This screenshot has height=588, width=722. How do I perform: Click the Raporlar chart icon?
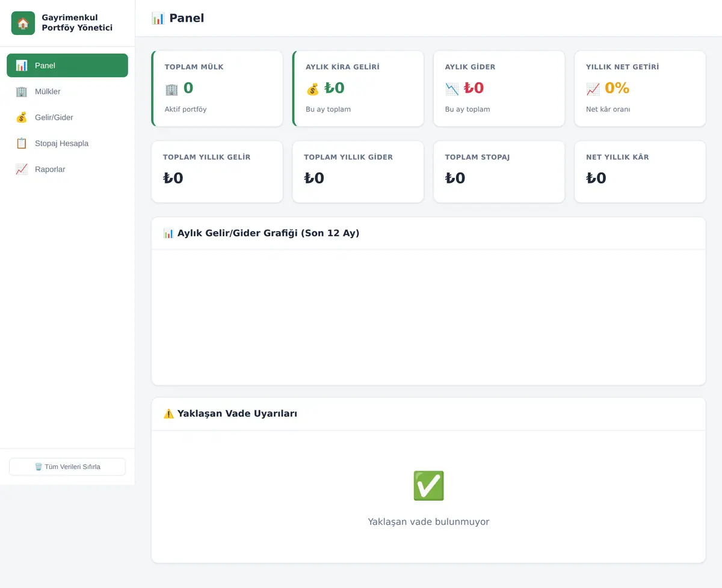[22, 169]
